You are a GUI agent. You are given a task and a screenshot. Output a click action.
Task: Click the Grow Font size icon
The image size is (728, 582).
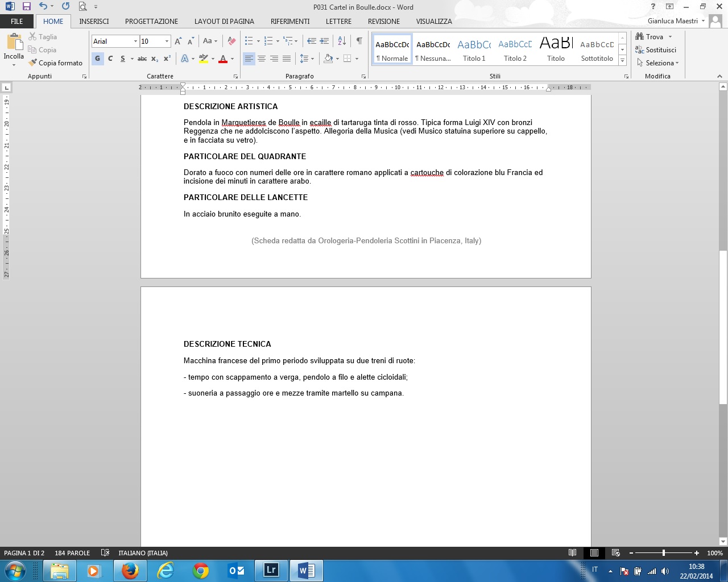(x=178, y=41)
